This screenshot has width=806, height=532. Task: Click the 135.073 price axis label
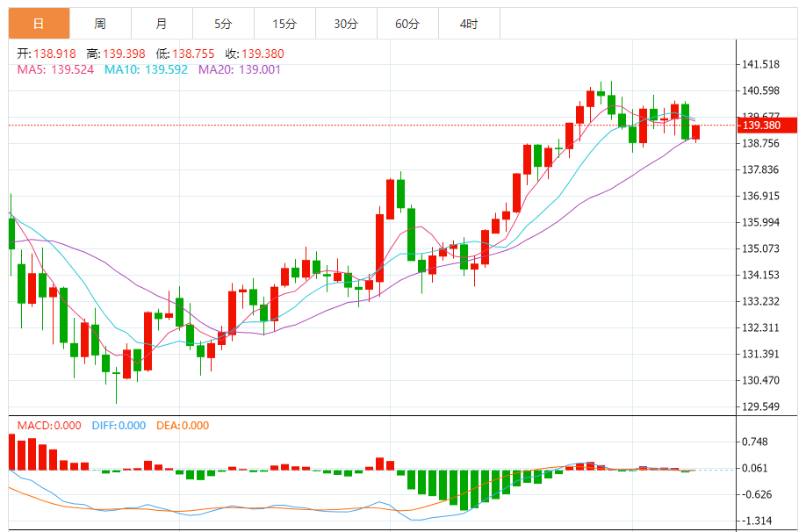click(x=760, y=248)
